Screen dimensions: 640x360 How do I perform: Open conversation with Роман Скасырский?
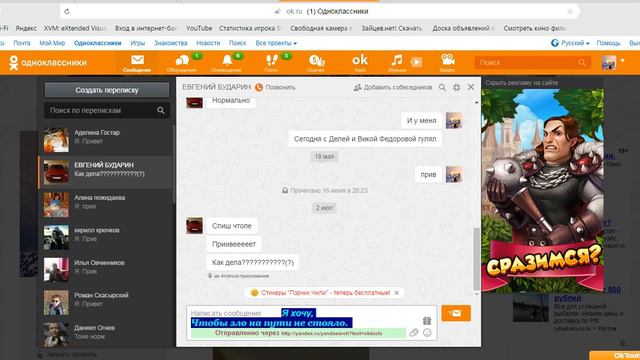[x=106, y=302]
